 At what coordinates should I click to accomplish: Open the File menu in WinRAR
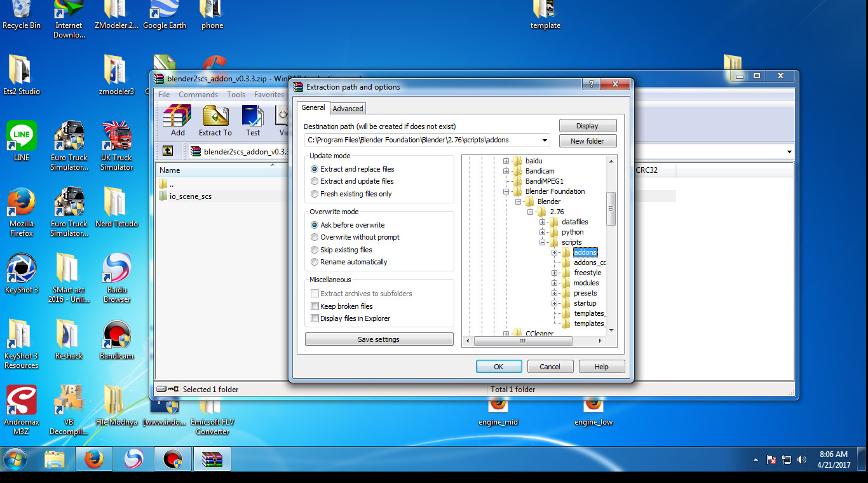click(164, 95)
